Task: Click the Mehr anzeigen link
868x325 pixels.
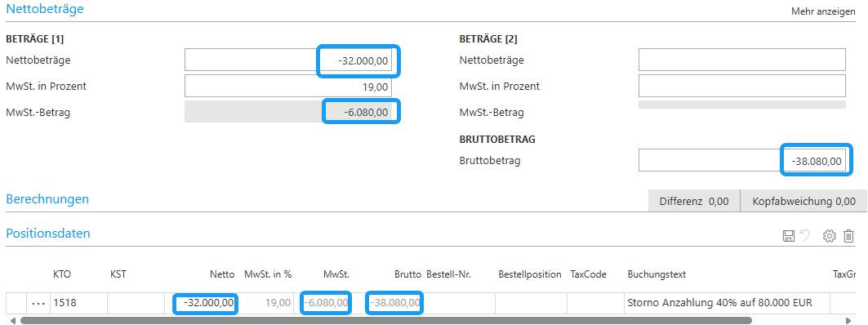Action: pos(823,11)
